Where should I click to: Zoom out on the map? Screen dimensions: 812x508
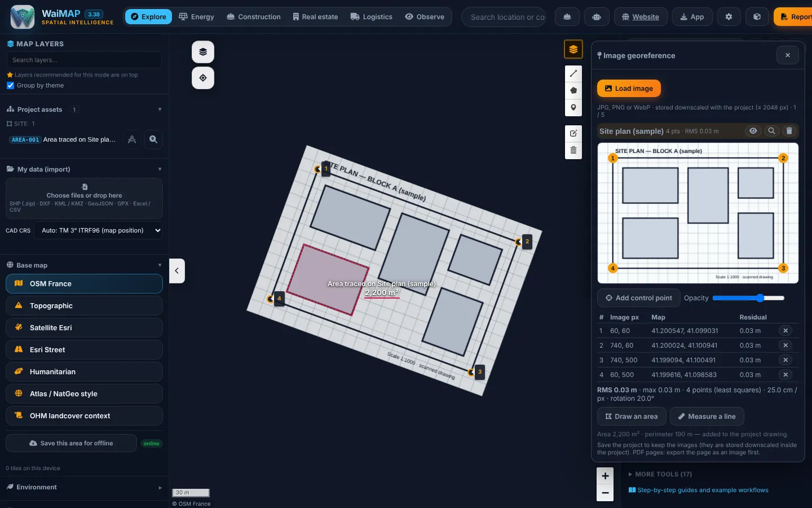pyautogui.click(x=605, y=493)
